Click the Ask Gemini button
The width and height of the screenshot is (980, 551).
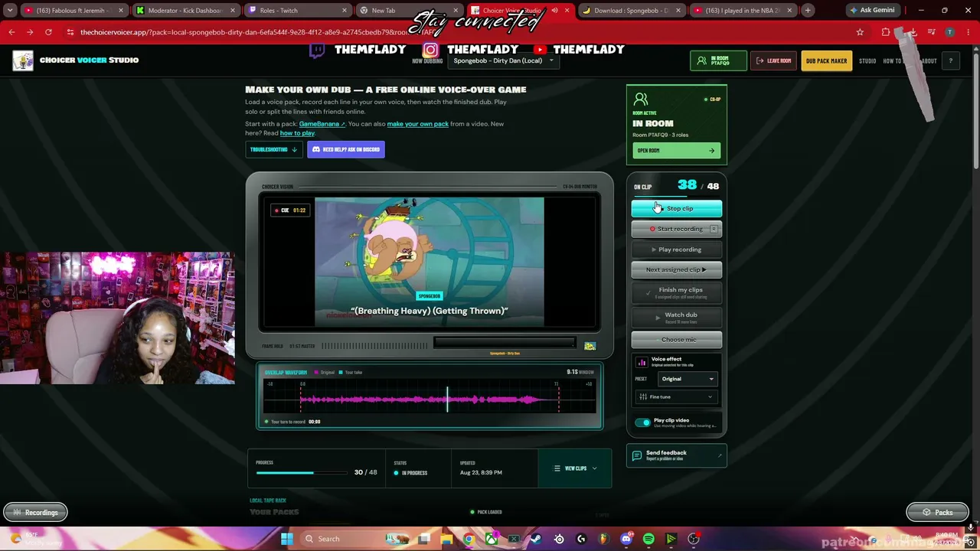872,10
